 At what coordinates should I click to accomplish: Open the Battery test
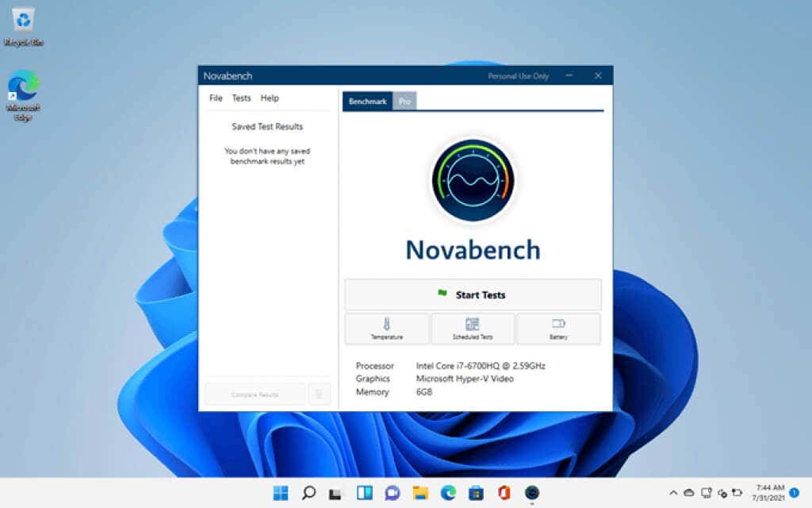pyautogui.click(x=558, y=329)
